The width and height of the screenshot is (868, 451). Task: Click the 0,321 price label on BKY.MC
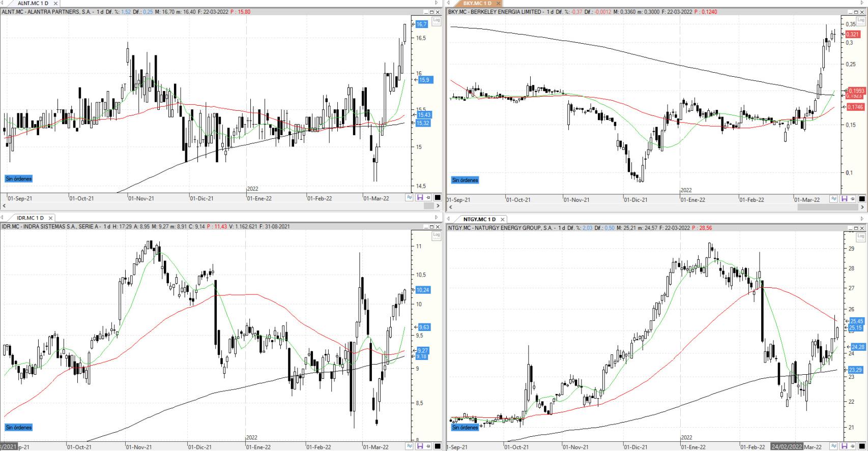coord(852,34)
